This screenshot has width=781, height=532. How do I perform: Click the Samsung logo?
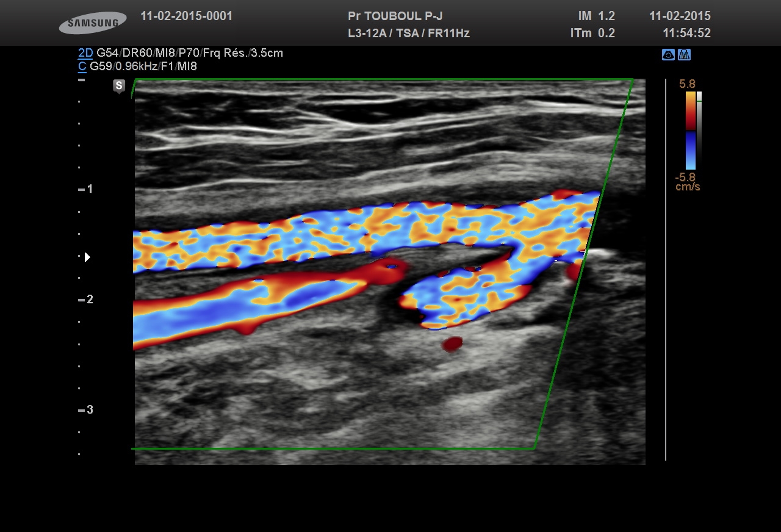point(93,23)
